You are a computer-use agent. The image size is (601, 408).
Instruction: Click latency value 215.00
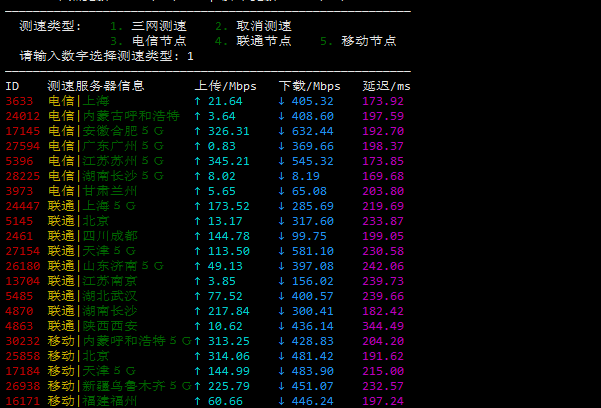pos(383,370)
